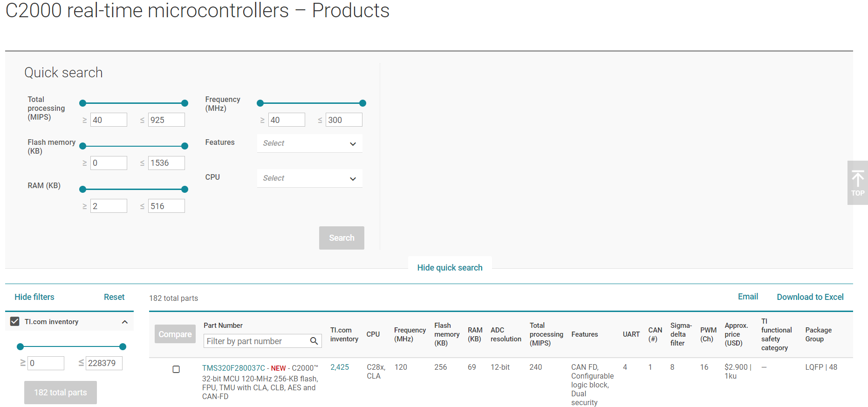Click the Flash memory maximum value field
This screenshot has height=407, width=868.
pyautogui.click(x=166, y=163)
